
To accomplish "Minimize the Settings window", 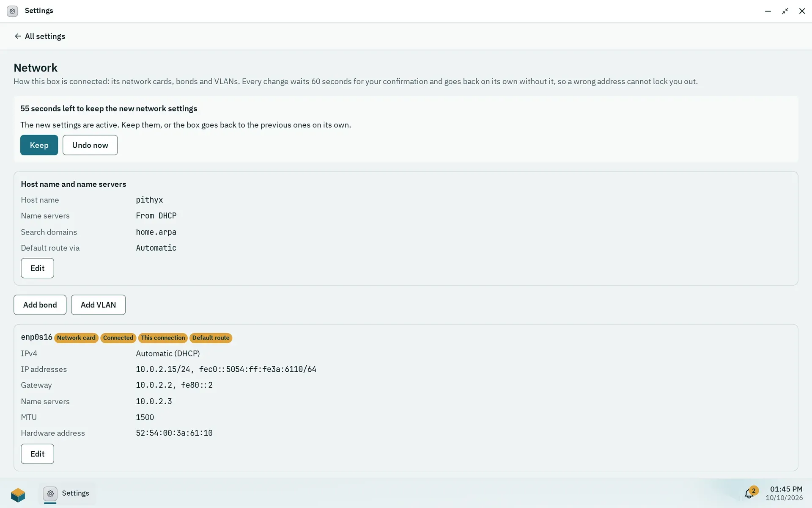I will pyautogui.click(x=768, y=11).
